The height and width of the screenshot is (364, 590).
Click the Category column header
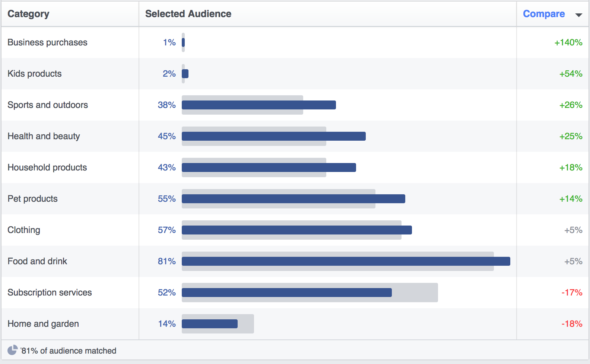click(x=28, y=14)
